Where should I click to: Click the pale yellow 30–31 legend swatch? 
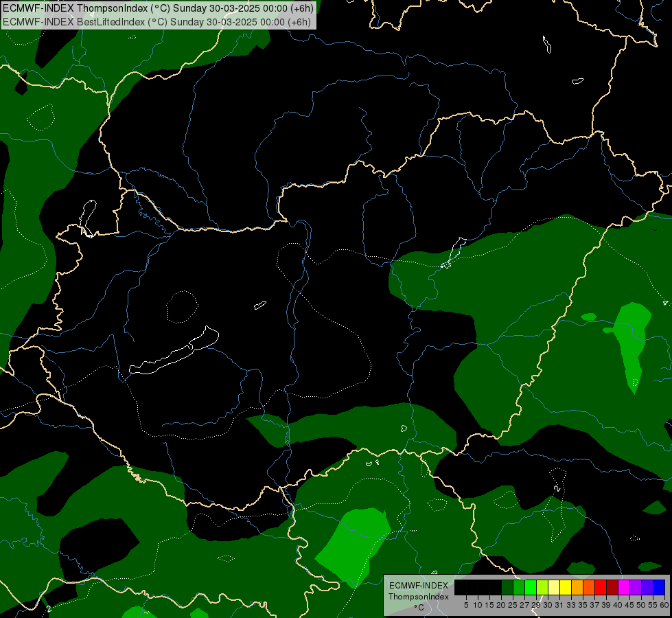coord(554,587)
